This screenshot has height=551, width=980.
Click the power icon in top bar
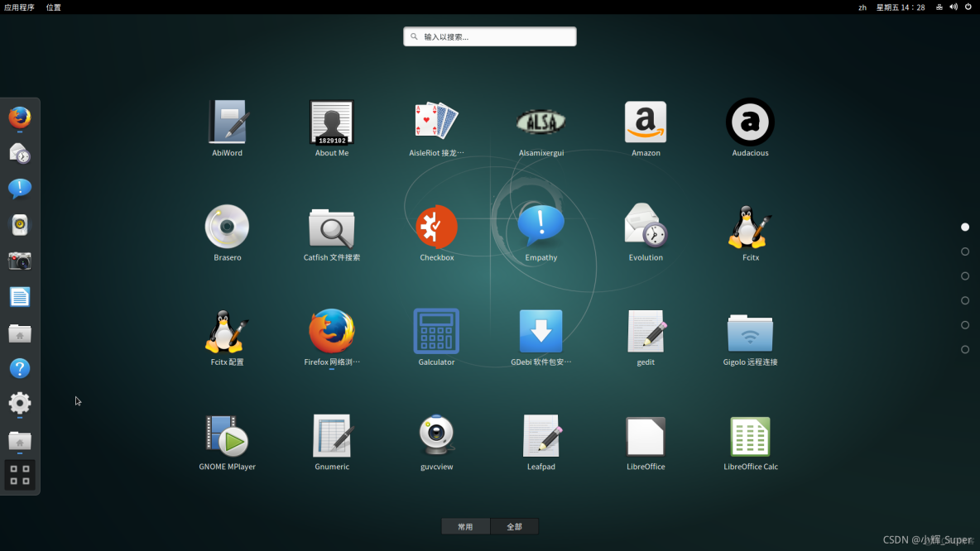[x=968, y=7]
